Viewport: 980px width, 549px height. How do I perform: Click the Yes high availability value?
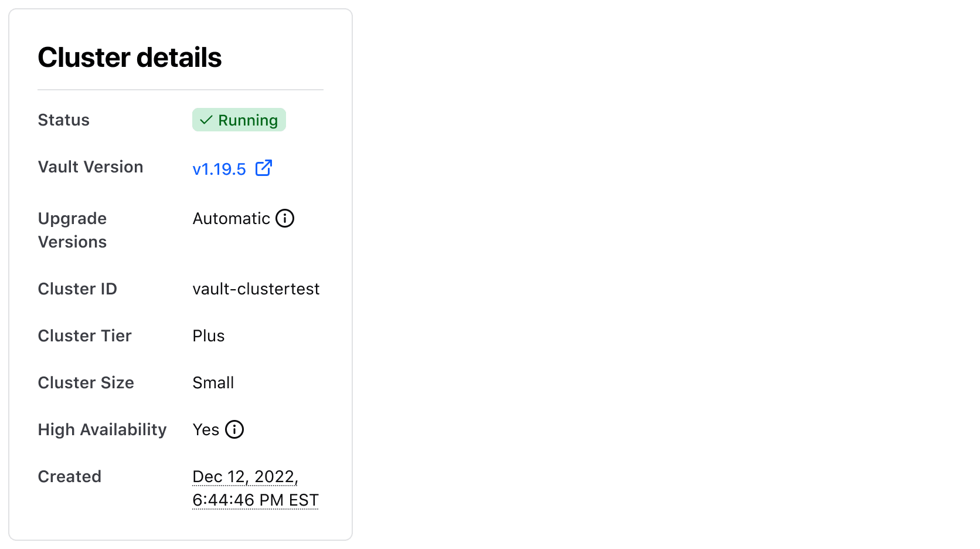pyautogui.click(x=206, y=429)
